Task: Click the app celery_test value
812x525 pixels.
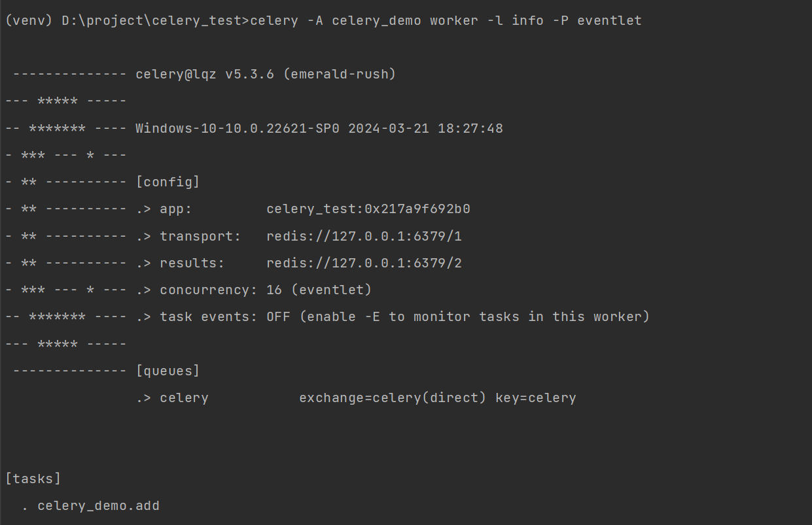Action: click(368, 209)
